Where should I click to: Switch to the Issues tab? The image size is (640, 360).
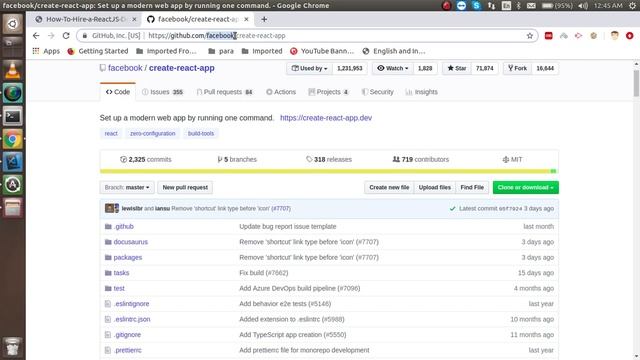coord(163,92)
